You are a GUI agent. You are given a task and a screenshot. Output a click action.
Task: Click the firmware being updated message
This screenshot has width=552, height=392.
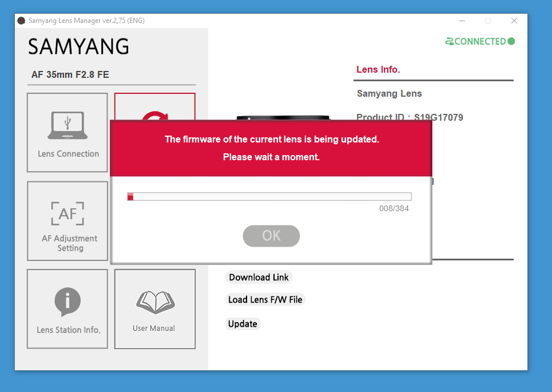coord(272,140)
